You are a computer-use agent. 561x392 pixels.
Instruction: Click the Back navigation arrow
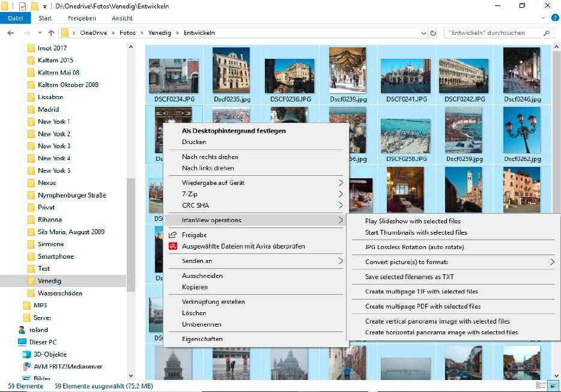11,33
